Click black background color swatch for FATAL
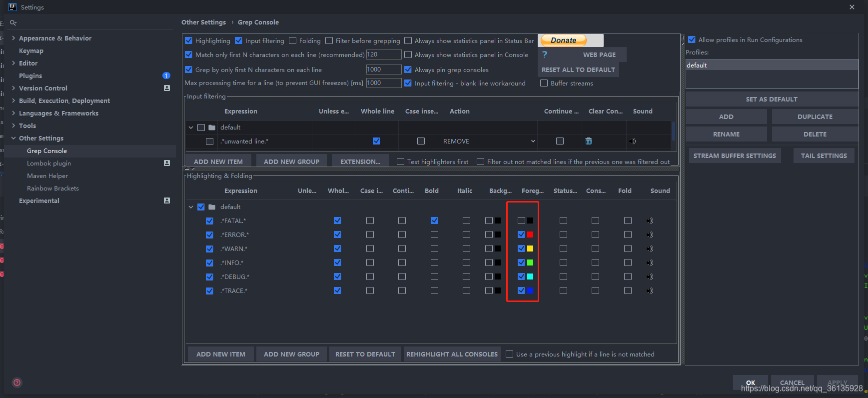 [498, 220]
